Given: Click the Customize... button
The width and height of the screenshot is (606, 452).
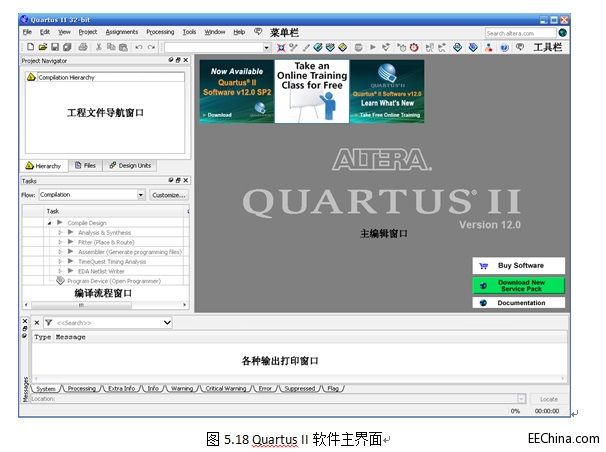Looking at the screenshot, I should point(169,195).
